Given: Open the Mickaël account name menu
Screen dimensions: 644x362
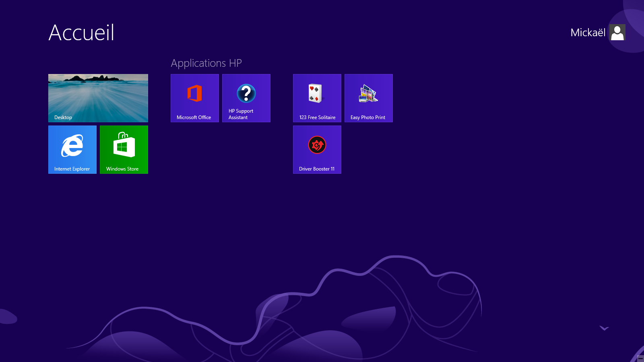Looking at the screenshot, I should click(588, 33).
